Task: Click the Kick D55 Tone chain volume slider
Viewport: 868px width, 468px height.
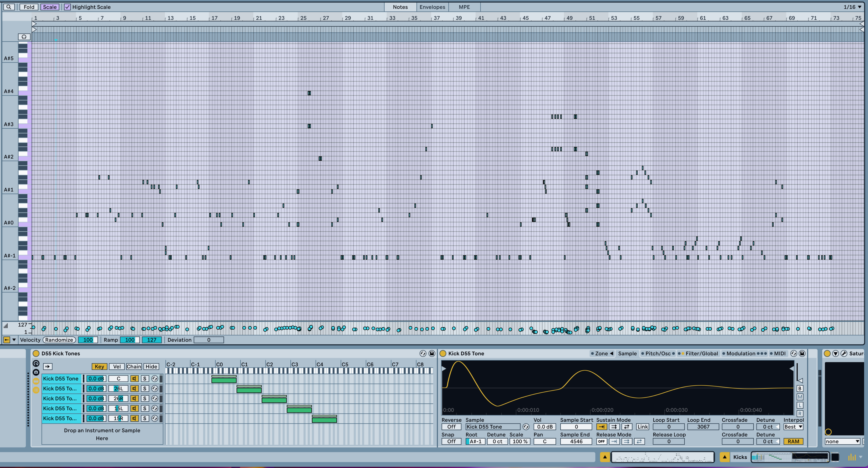Action: click(96, 379)
